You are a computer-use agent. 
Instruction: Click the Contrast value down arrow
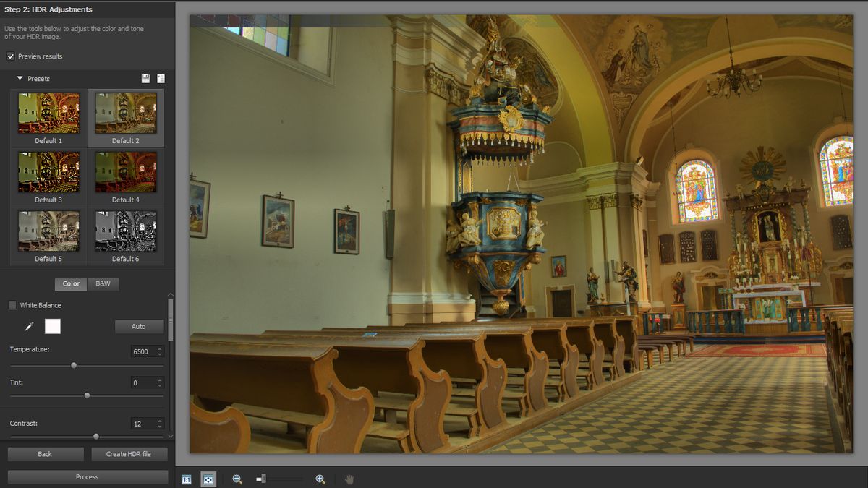[160, 427]
